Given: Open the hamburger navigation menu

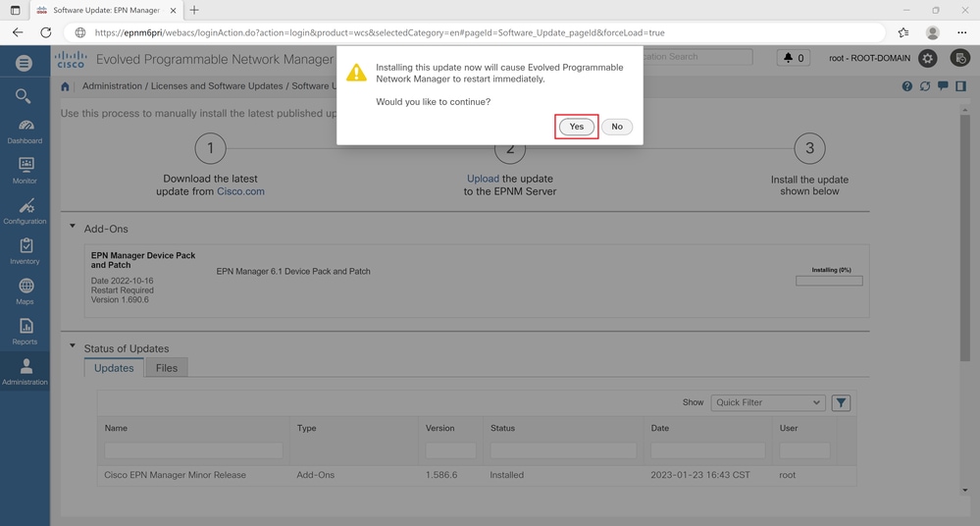Looking at the screenshot, I should click(24, 63).
